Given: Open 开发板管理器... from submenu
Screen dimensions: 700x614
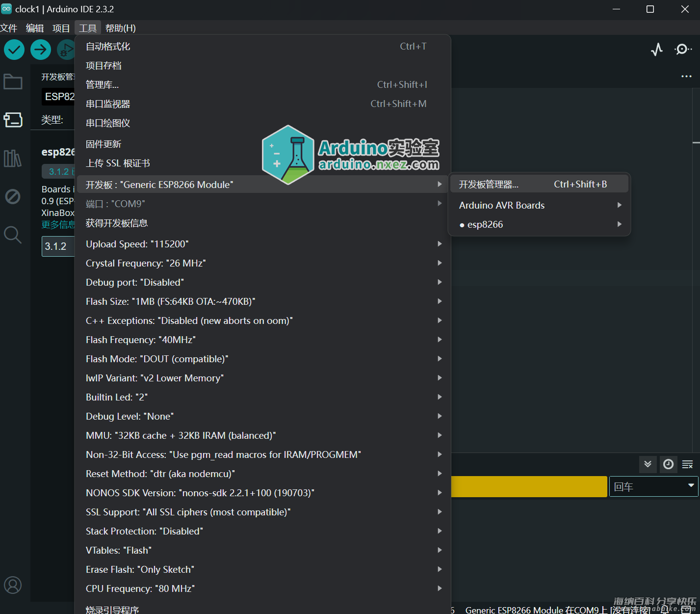Looking at the screenshot, I should pyautogui.click(x=539, y=184).
